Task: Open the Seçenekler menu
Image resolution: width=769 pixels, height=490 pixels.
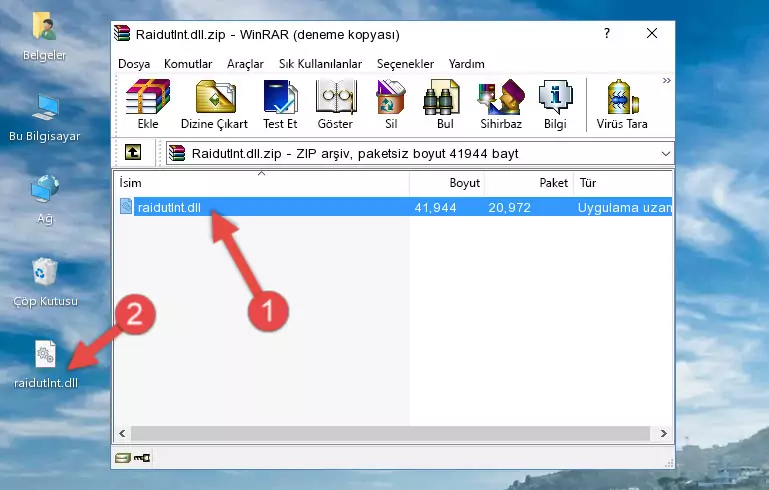Action: pos(405,64)
